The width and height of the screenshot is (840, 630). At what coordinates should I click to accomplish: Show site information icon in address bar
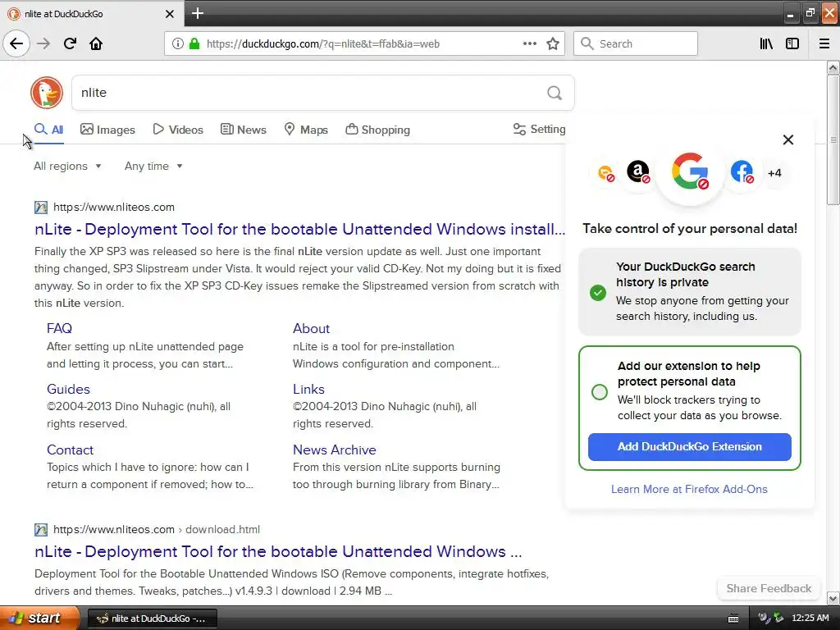click(x=178, y=44)
